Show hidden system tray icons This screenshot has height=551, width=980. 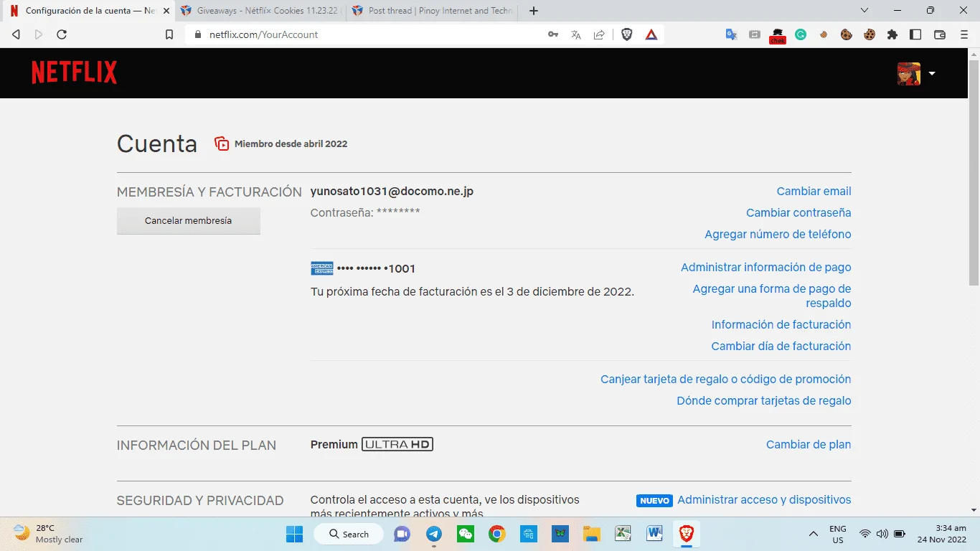813,534
